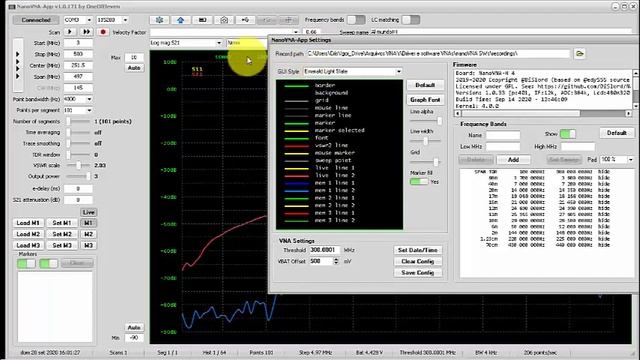Click Auto button below Max field

coord(134,68)
